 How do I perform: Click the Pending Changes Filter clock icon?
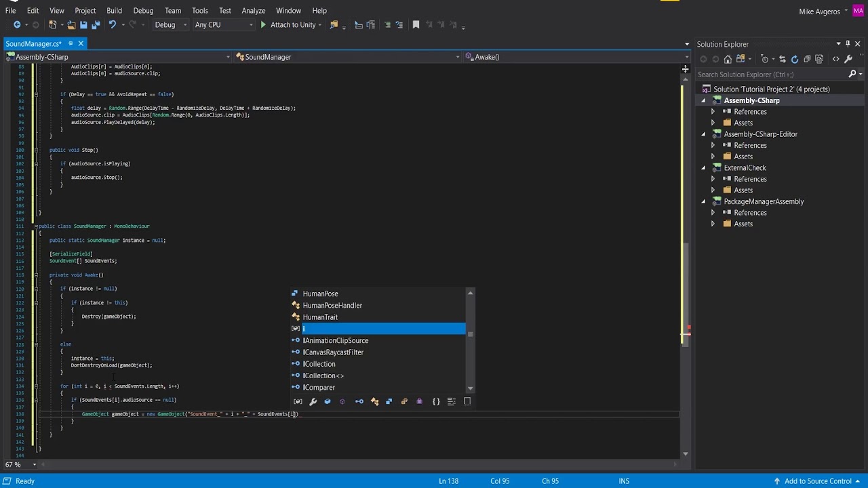pyautogui.click(x=766, y=59)
